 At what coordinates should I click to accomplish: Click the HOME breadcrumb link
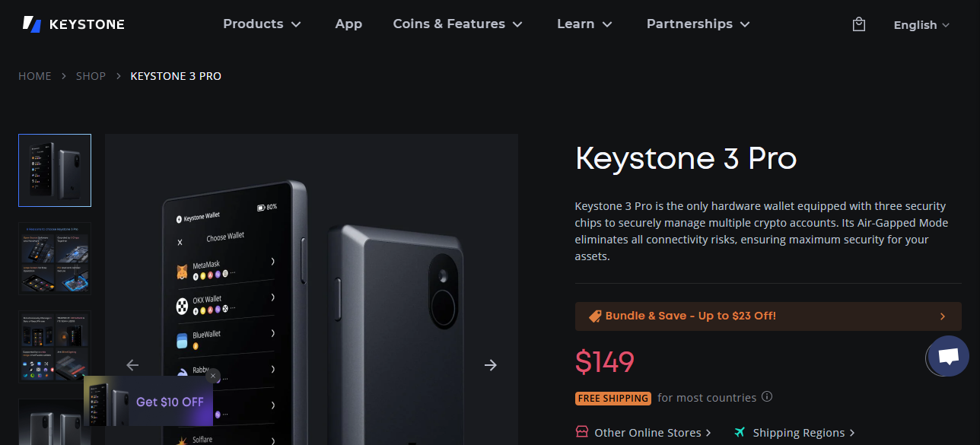tap(35, 75)
